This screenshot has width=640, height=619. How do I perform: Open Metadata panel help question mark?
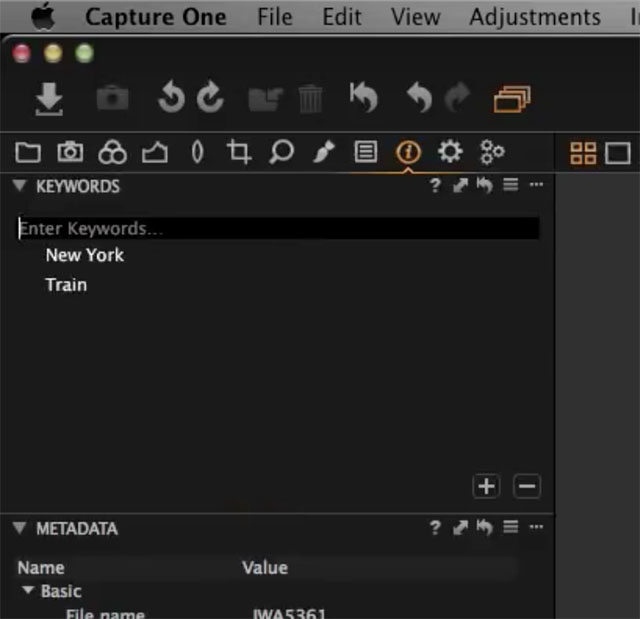[435, 528]
